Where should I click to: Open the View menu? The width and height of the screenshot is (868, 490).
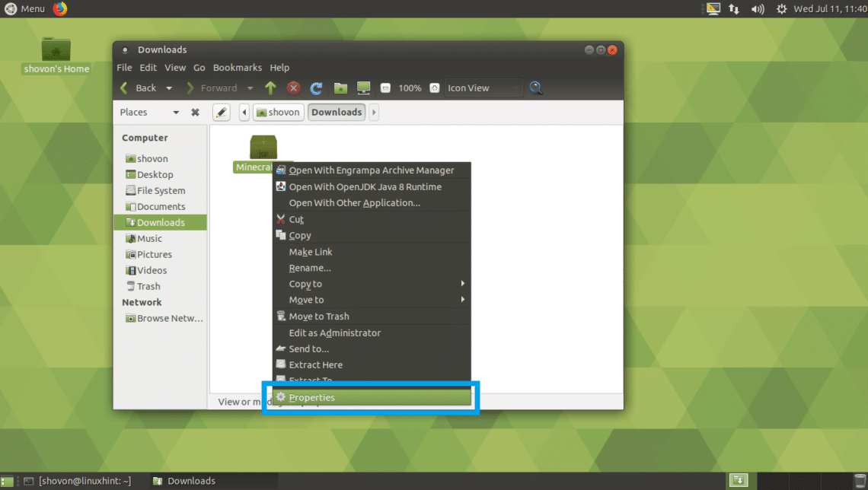(175, 68)
